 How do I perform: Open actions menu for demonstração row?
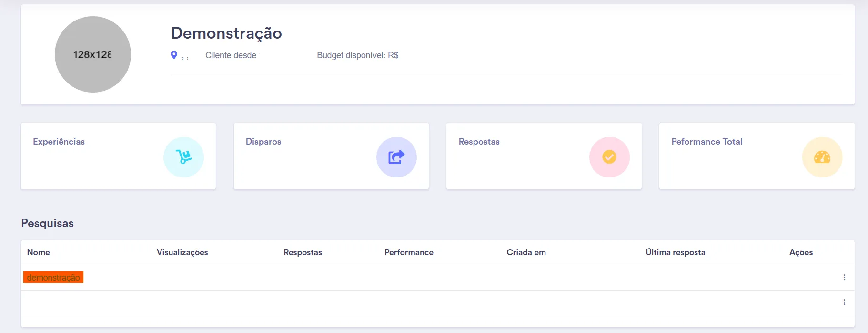844,277
